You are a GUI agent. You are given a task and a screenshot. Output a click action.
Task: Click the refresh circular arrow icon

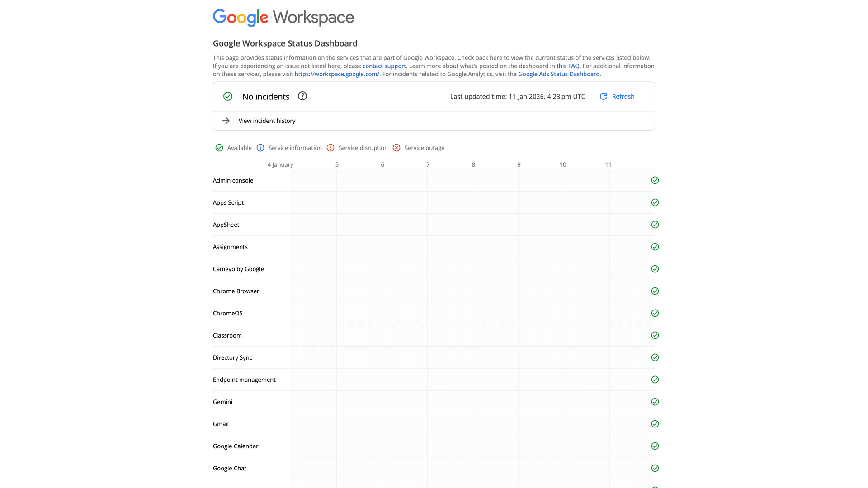pos(603,96)
